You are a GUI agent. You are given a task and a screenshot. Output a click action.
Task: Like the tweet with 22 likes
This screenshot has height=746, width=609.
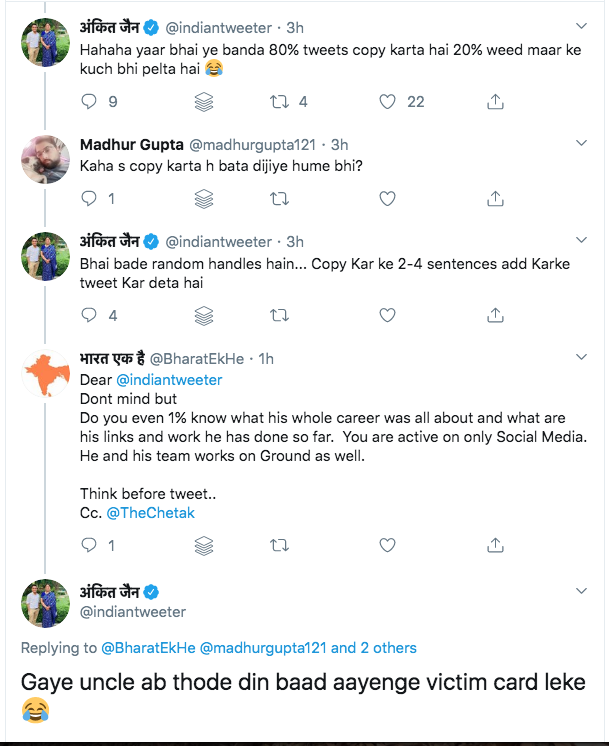pos(388,101)
